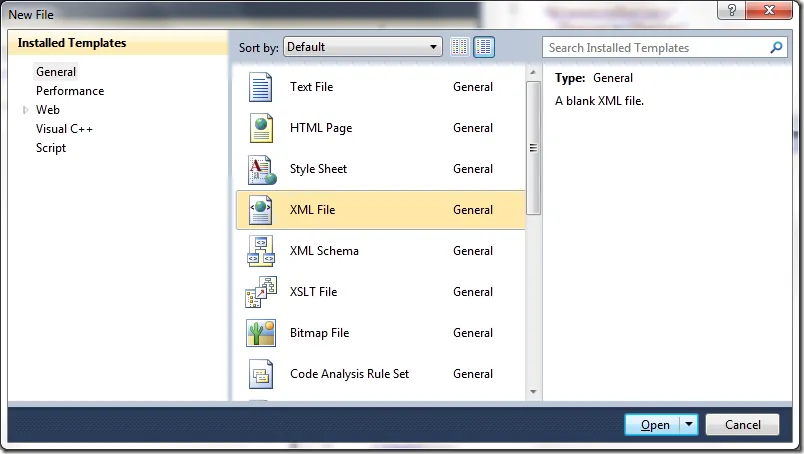Click the template list scroll up arrow
The image size is (804, 454).
coord(533,72)
